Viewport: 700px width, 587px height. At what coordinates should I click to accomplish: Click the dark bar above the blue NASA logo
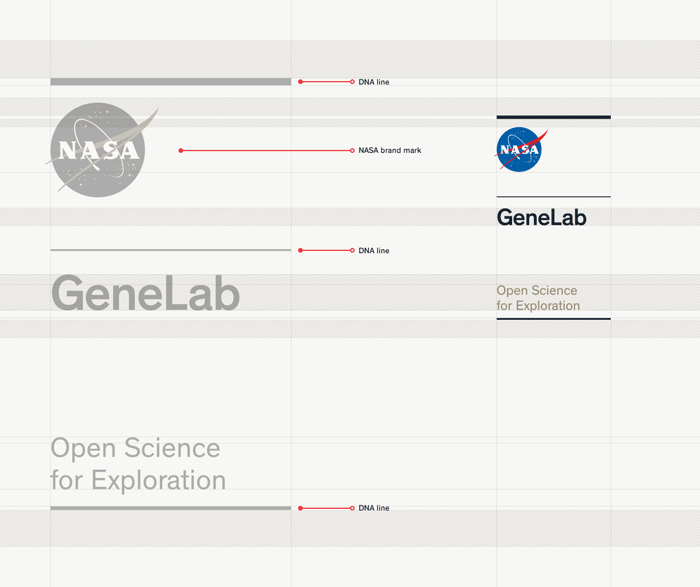(553, 117)
